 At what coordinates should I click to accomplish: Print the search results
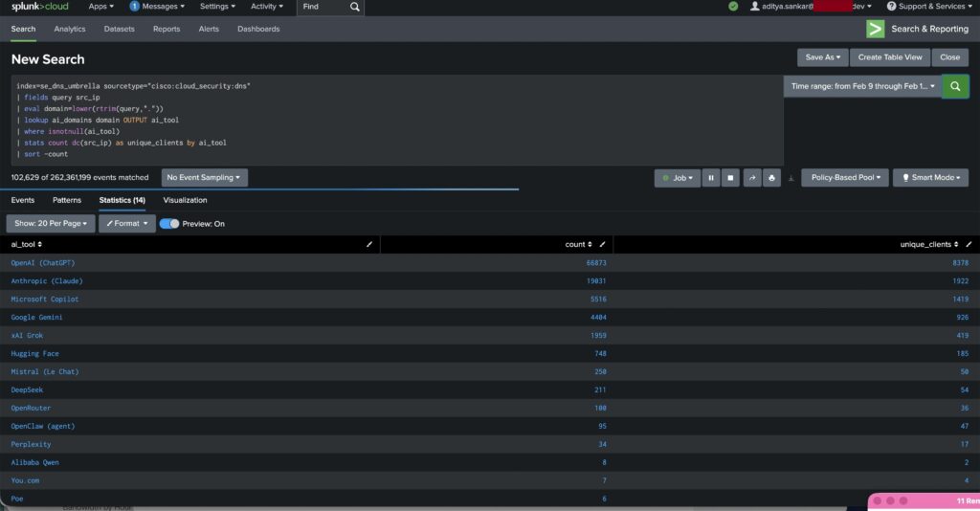(771, 178)
